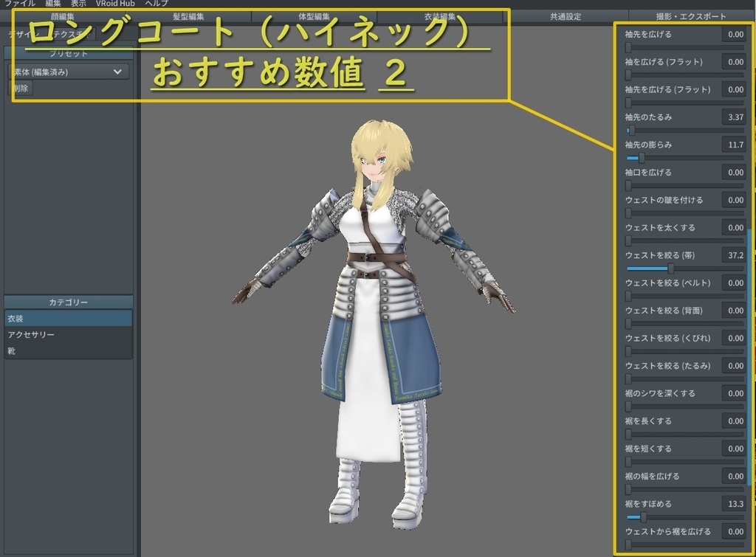This screenshot has width=756, height=557.
Task: Select the 靴 (Shoes) category
Action: tap(69, 351)
